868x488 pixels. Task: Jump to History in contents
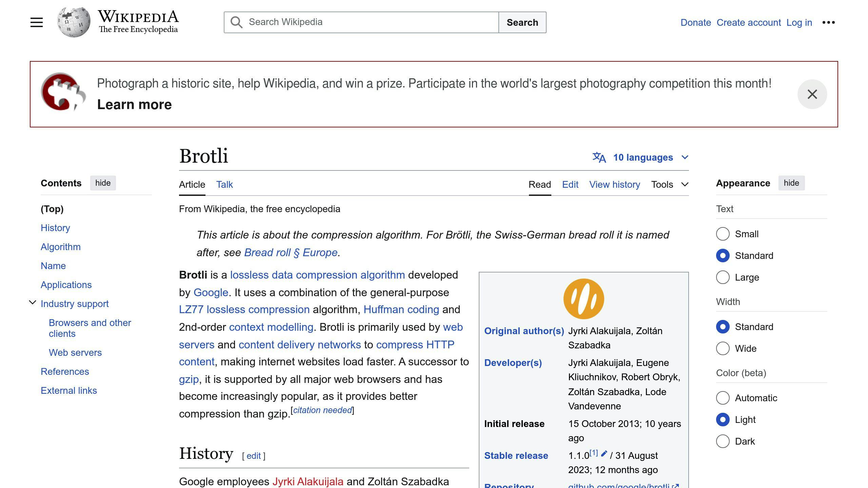click(55, 228)
